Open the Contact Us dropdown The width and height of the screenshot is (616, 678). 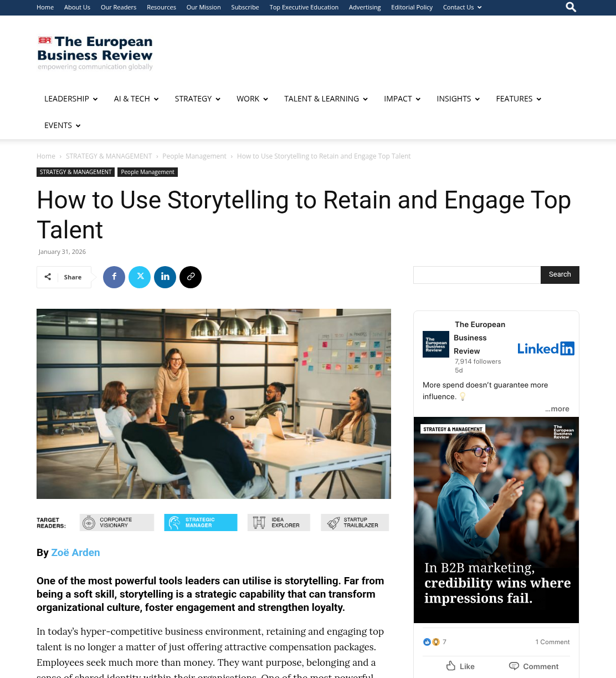tap(463, 7)
